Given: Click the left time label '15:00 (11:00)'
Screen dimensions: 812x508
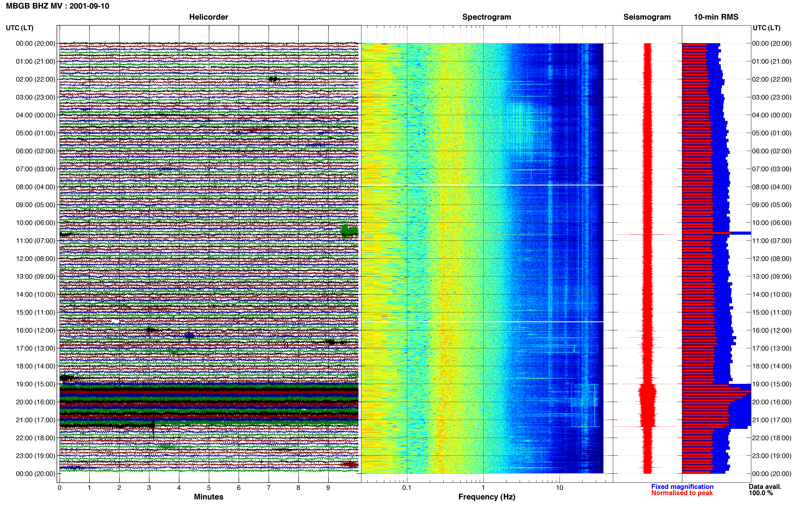Looking at the screenshot, I should [x=36, y=313].
